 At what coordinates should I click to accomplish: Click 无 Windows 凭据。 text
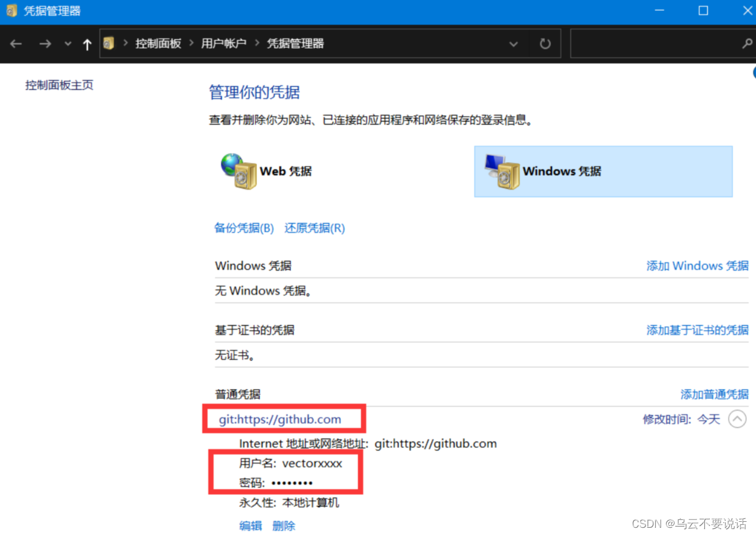pos(263,291)
